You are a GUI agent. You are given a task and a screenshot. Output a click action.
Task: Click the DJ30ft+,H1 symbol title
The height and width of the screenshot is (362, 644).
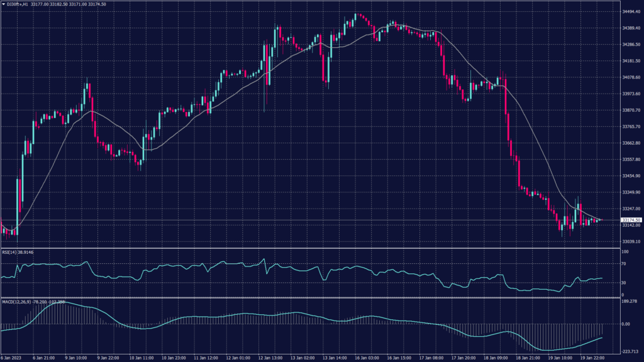[18, 5]
